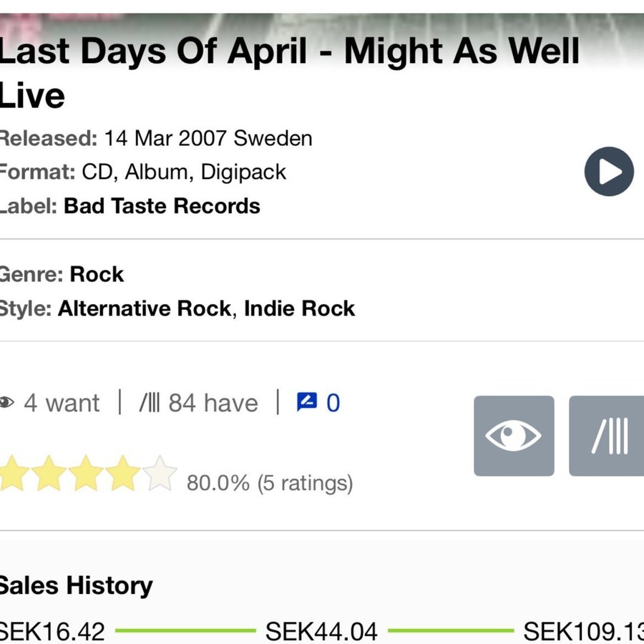The height and width of the screenshot is (644, 644).
Task: View the 4 want users
Action: point(62,403)
